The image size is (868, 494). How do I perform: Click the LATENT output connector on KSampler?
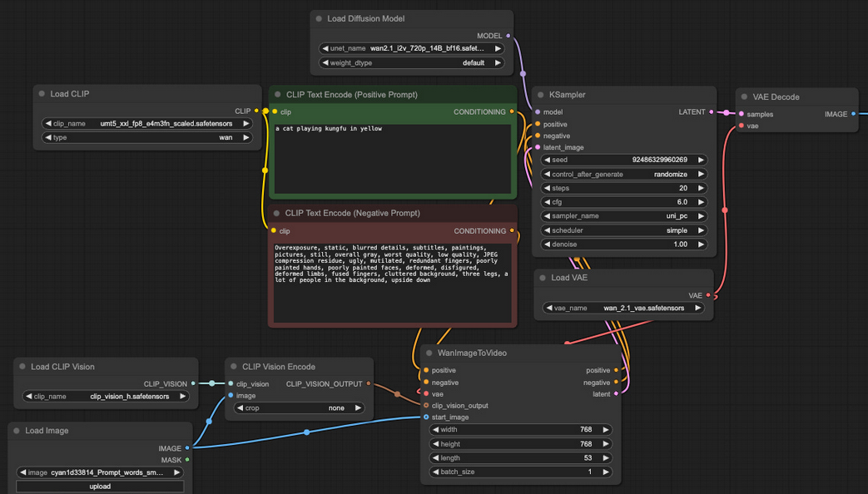coord(712,112)
